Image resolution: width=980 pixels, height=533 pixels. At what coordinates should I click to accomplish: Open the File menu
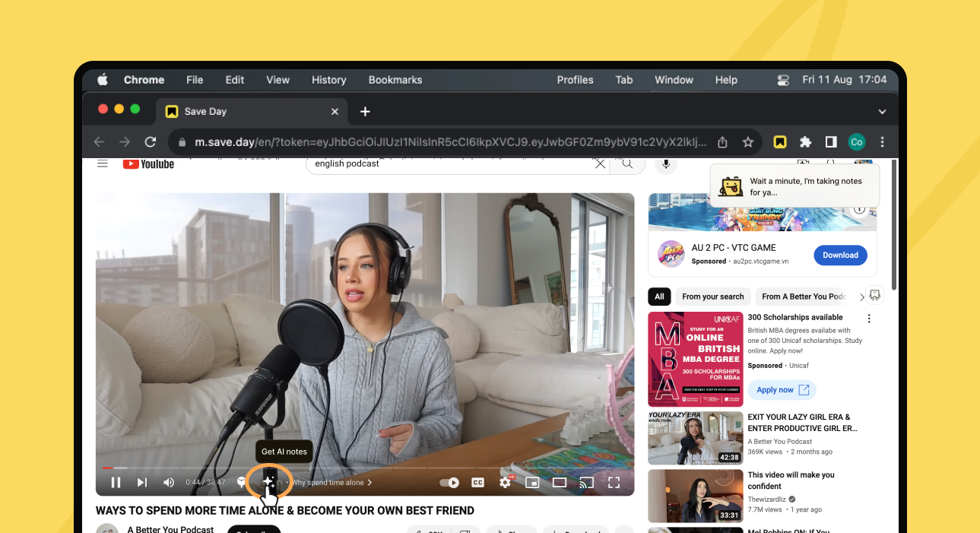pyautogui.click(x=195, y=80)
